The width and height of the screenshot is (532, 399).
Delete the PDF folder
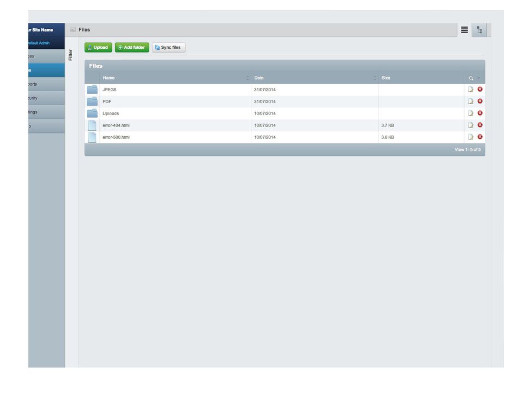(x=480, y=101)
